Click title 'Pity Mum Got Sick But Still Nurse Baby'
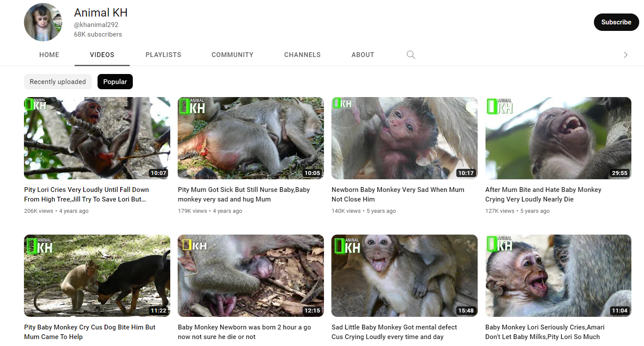This screenshot has height=346, width=644. [x=244, y=195]
